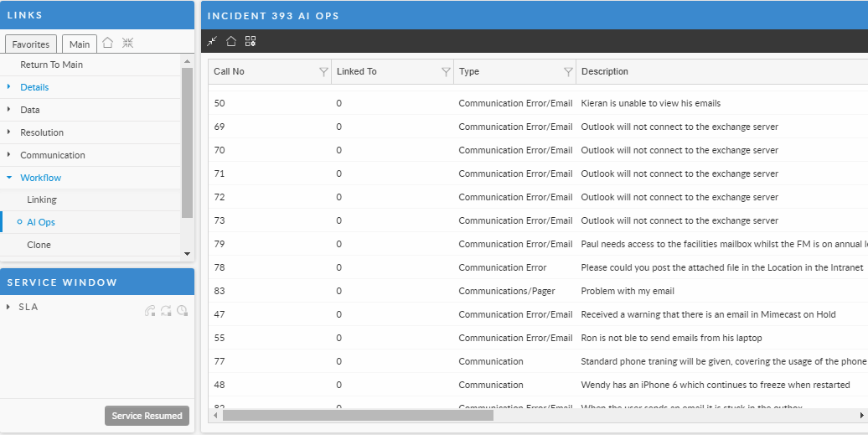Open the Call No column filter
Screen dimensions: 868x435
tap(323, 72)
